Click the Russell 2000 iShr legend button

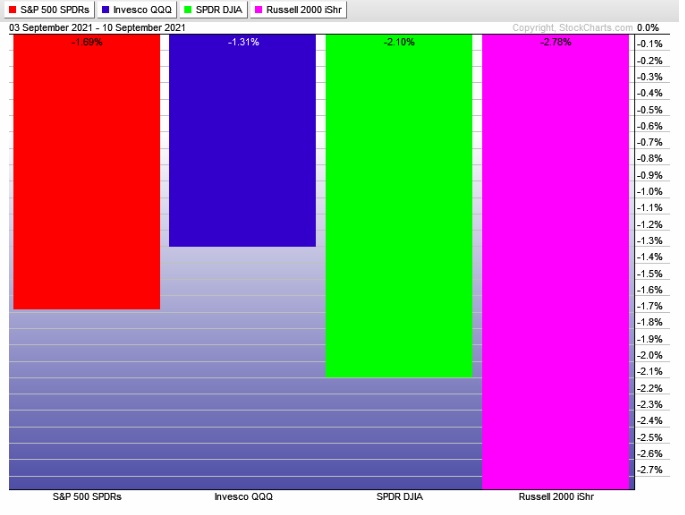(298, 10)
